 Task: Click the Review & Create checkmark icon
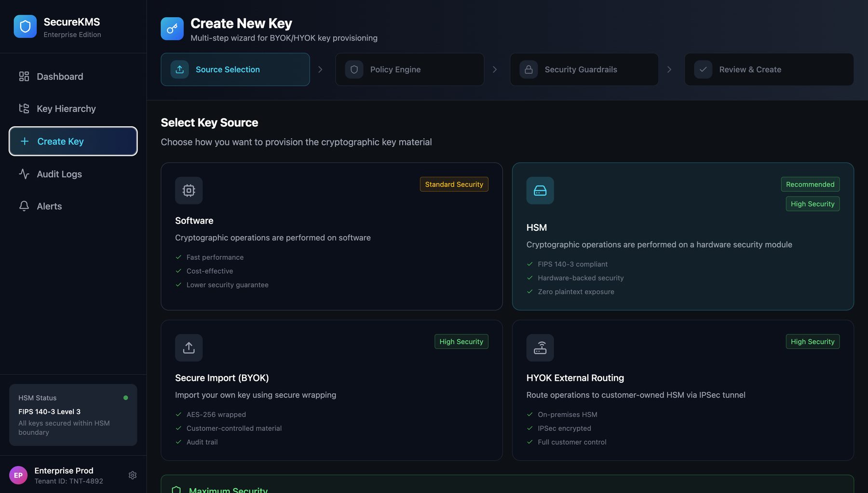[x=703, y=69]
